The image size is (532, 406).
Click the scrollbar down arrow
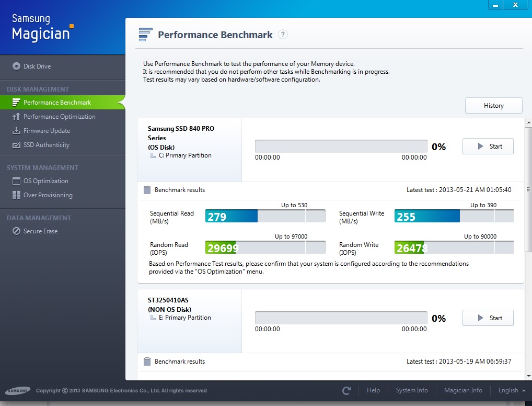point(528,376)
